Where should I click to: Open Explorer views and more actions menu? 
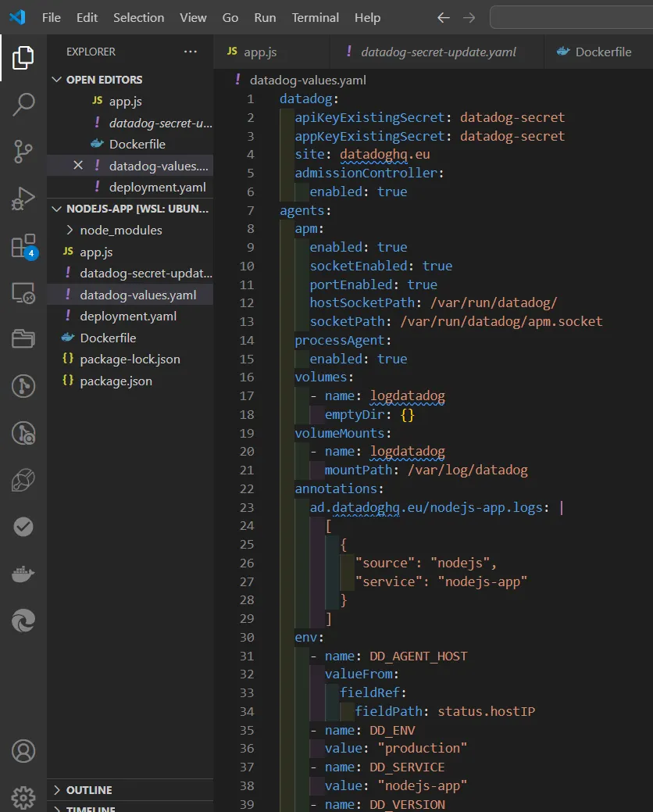coord(191,52)
